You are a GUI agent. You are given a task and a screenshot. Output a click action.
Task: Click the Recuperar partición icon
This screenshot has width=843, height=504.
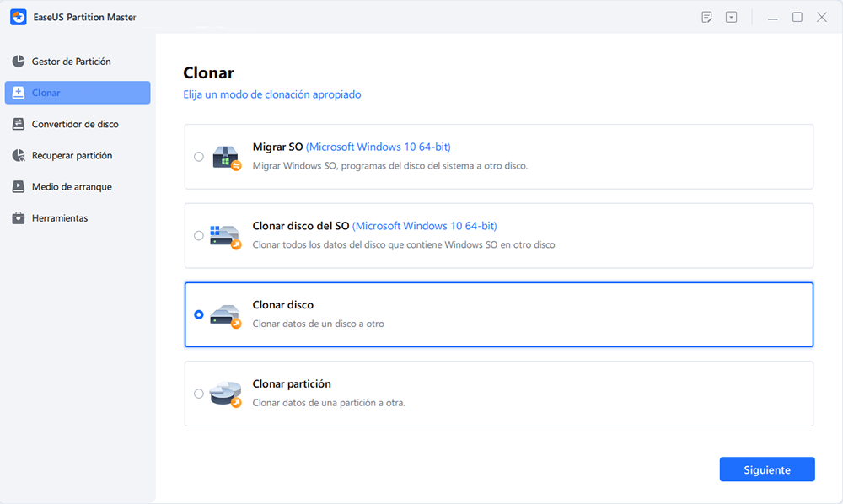(x=19, y=155)
